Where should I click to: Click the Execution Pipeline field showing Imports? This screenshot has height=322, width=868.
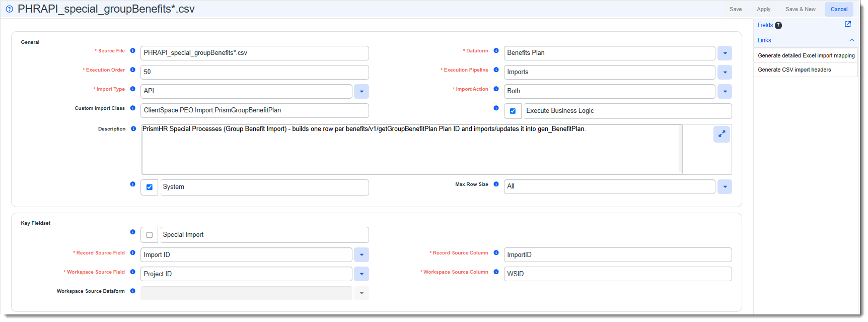(x=610, y=72)
